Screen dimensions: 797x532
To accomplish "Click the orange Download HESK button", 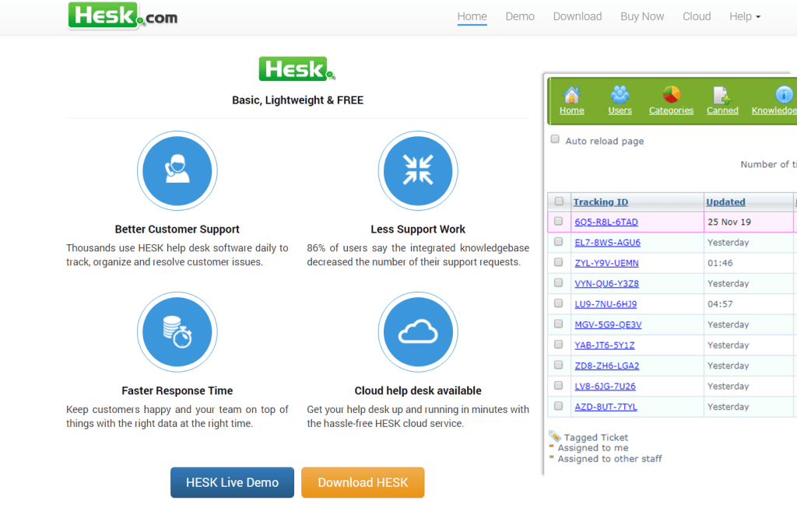I will tap(363, 482).
